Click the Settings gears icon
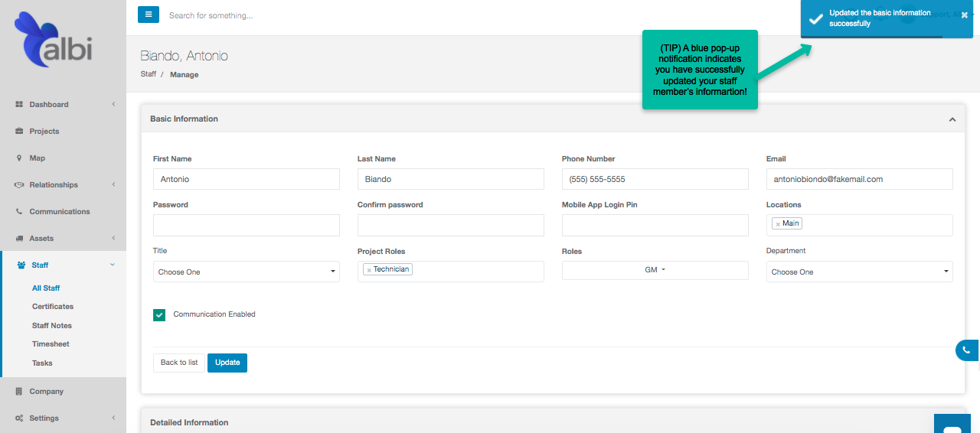980x433 pixels. tap(19, 418)
